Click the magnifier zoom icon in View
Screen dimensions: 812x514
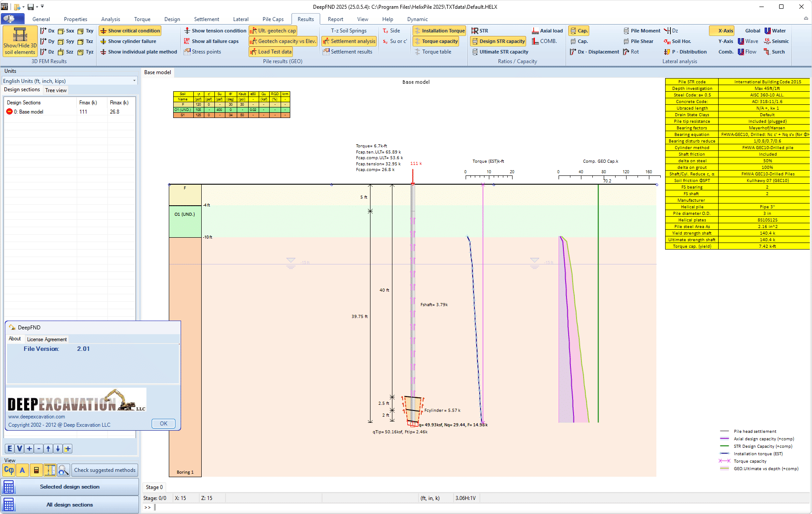point(64,470)
